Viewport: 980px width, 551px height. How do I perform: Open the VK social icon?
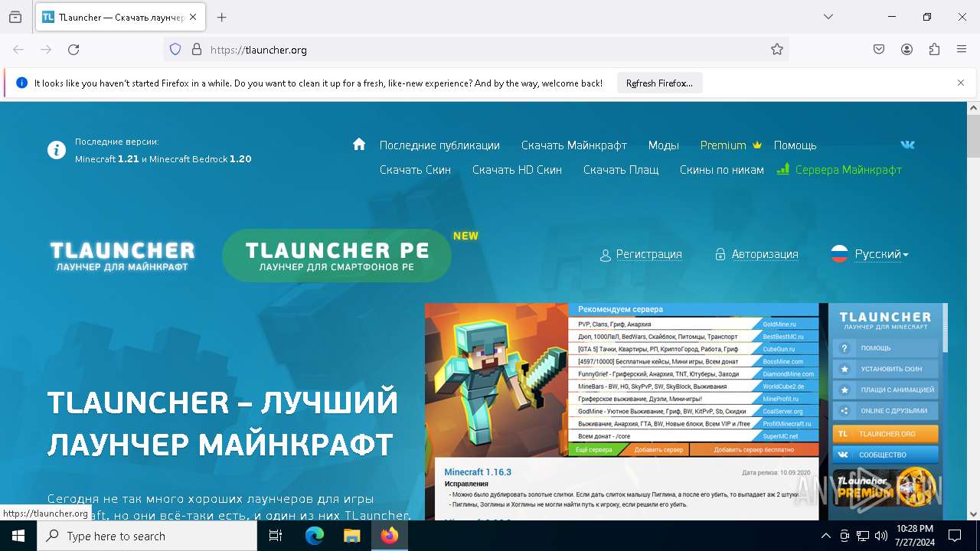click(907, 145)
